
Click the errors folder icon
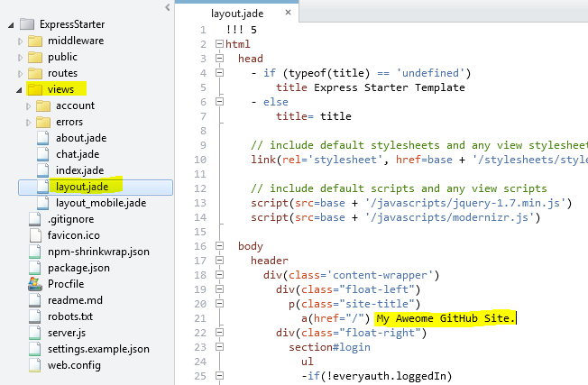coord(43,122)
